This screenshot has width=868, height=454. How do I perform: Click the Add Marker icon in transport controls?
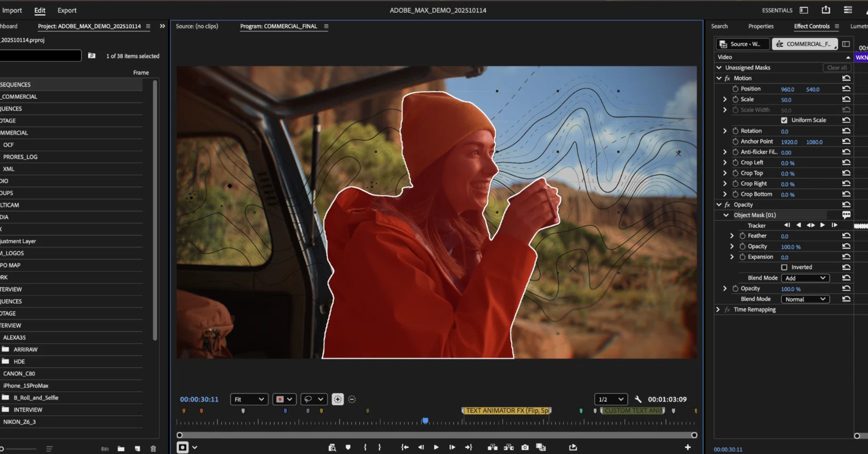pos(348,447)
